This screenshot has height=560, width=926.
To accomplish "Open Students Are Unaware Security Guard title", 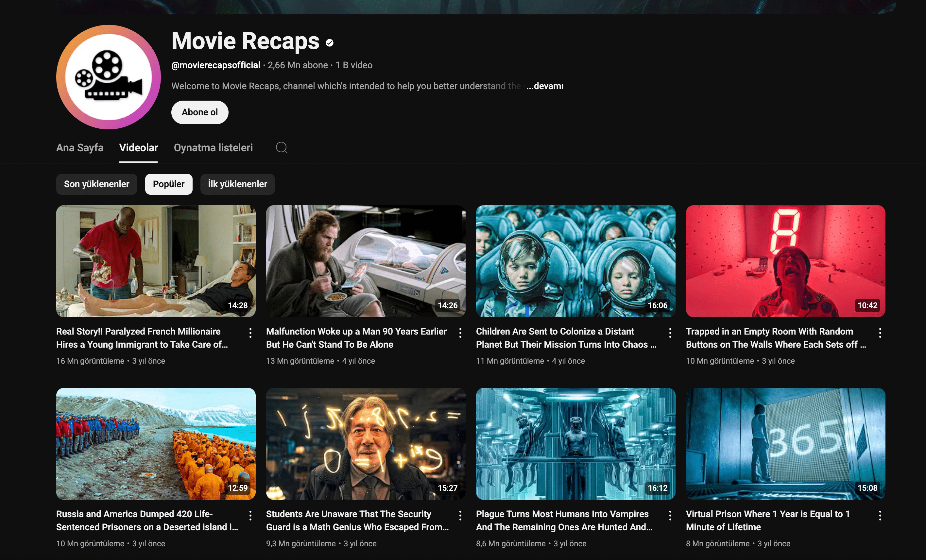I will tap(357, 520).
